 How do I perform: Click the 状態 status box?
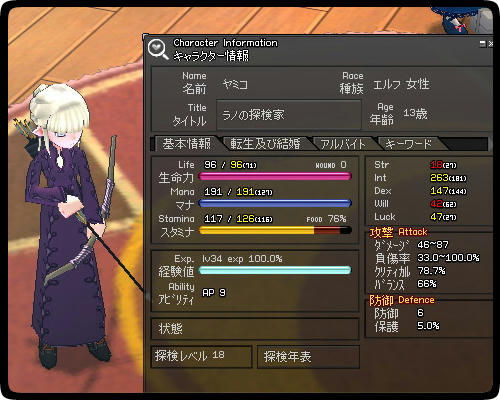(255, 329)
